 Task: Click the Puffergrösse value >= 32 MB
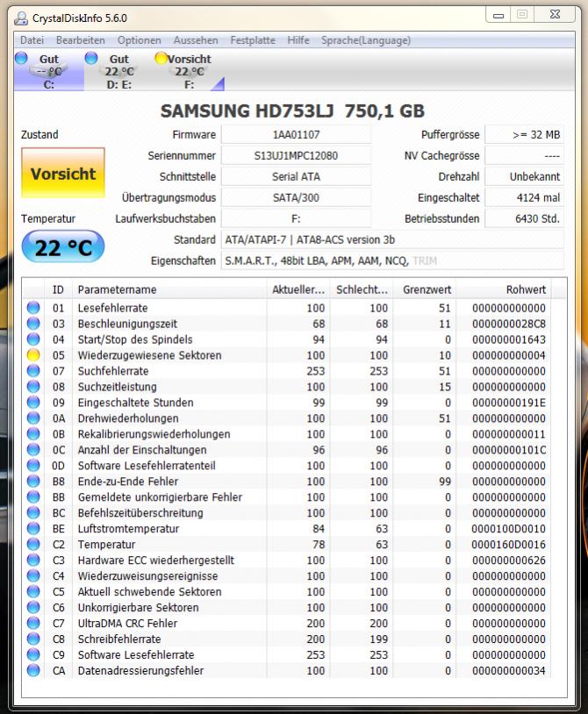524,135
